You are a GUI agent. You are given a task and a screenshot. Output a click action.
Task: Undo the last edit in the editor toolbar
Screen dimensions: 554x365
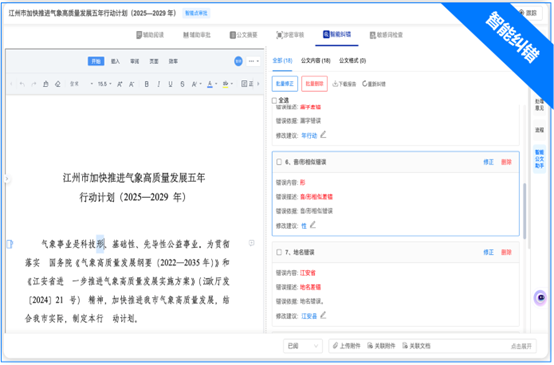click(22, 84)
